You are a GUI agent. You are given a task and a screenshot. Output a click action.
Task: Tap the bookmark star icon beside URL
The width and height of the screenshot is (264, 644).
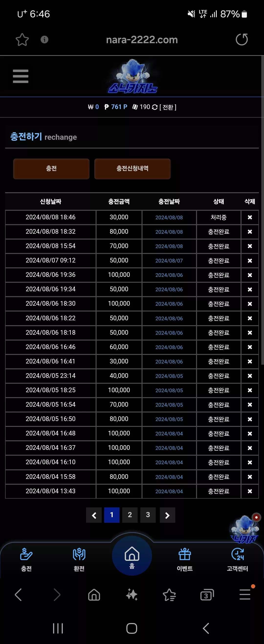point(22,40)
